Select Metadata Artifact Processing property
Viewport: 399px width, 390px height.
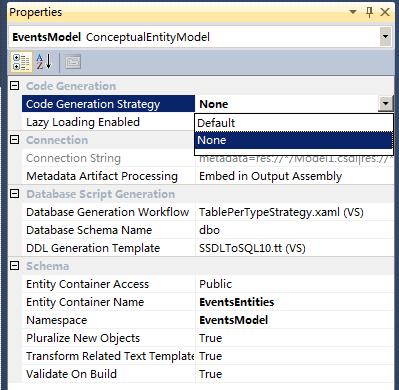(108, 176)
